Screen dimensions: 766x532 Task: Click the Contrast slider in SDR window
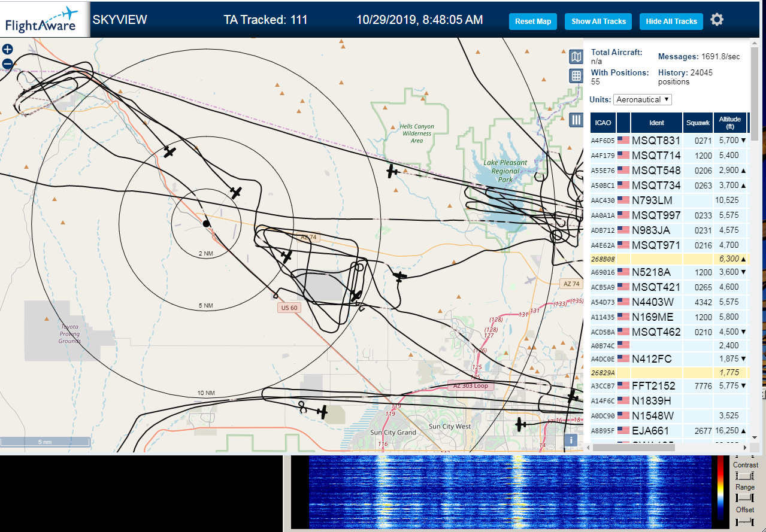[744, 476]
